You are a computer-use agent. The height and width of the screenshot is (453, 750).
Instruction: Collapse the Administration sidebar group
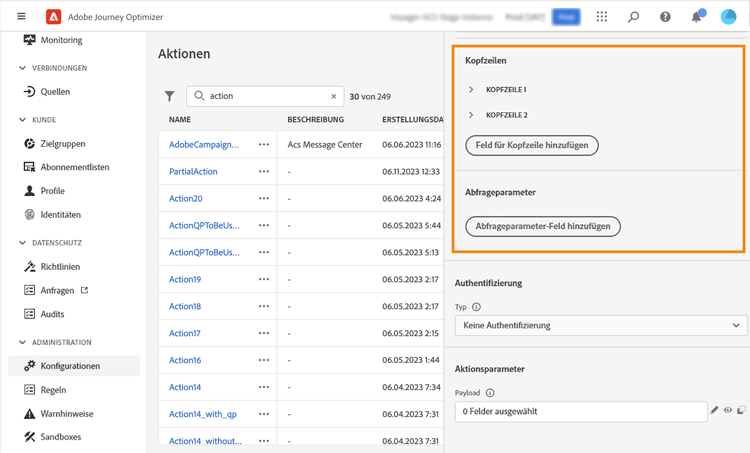[23, 342]
